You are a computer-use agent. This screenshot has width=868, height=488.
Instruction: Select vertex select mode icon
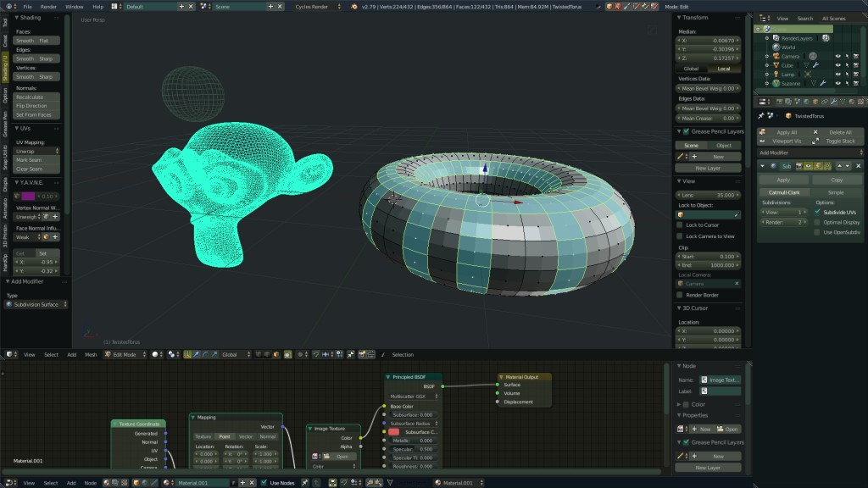258,355
